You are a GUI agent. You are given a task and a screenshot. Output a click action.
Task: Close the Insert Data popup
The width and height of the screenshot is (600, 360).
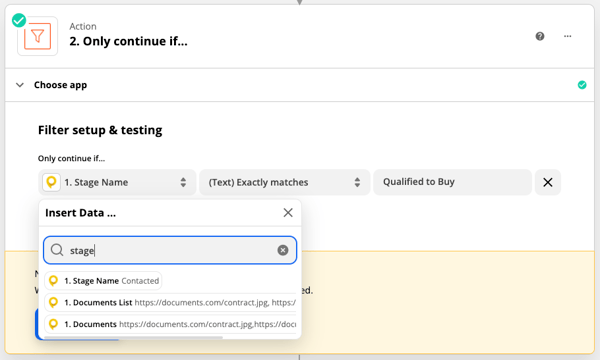288,213
